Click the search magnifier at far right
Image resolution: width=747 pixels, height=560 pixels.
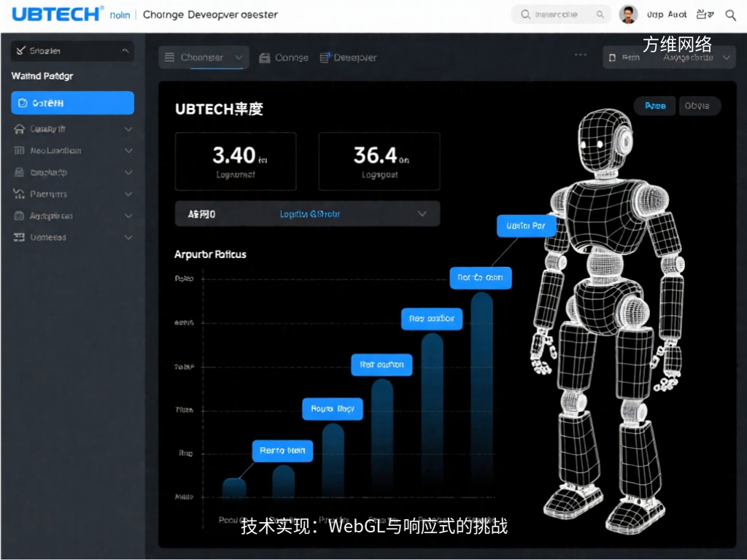[730, 15]
